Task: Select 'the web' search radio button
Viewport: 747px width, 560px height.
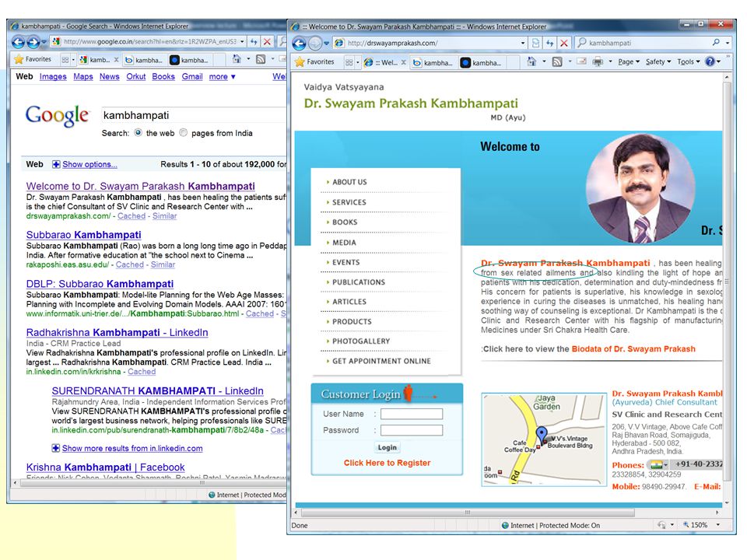Action: click(x=139, y=133)
